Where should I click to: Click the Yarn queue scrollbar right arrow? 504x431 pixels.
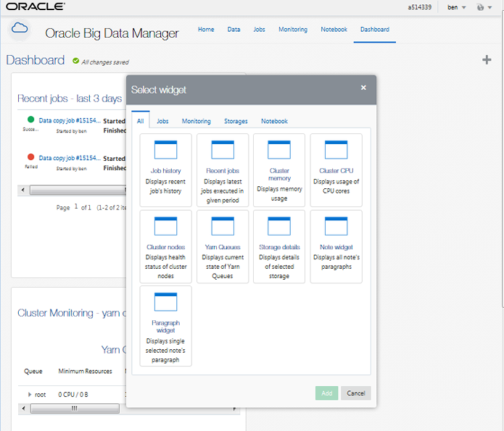pyautogui.click(x=235, y=409)
